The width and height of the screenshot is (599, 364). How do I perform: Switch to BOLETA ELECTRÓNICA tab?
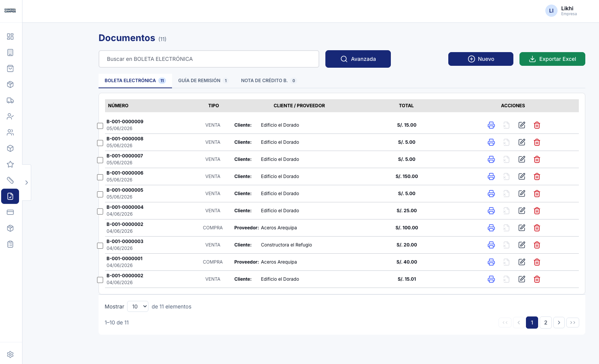tap(135, 81)
